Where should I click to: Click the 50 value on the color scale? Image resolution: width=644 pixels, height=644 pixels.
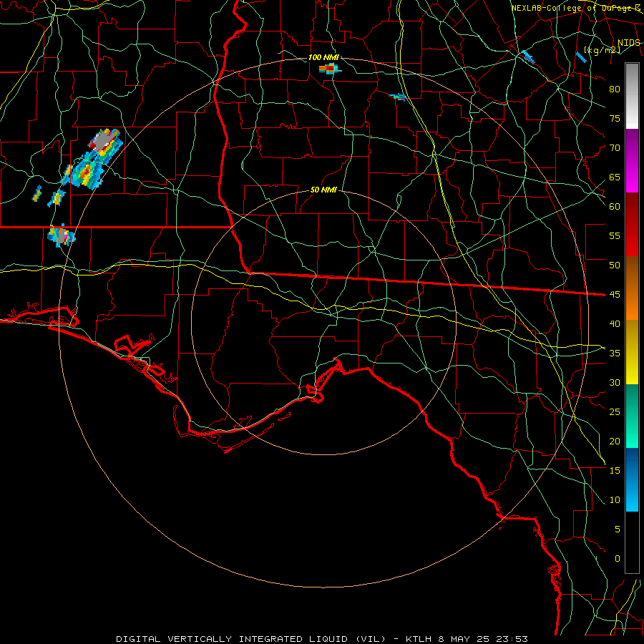[x=615, y=265]
